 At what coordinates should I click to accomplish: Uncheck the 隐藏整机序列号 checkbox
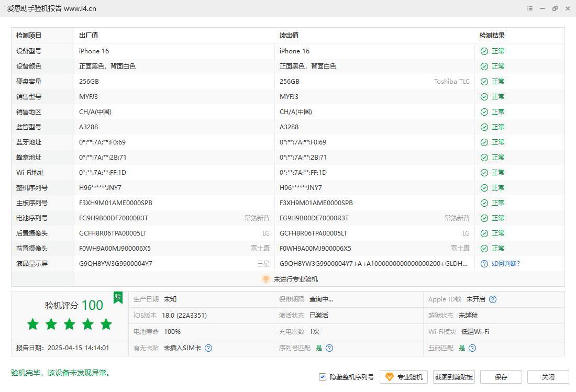(x=323, y=377)
